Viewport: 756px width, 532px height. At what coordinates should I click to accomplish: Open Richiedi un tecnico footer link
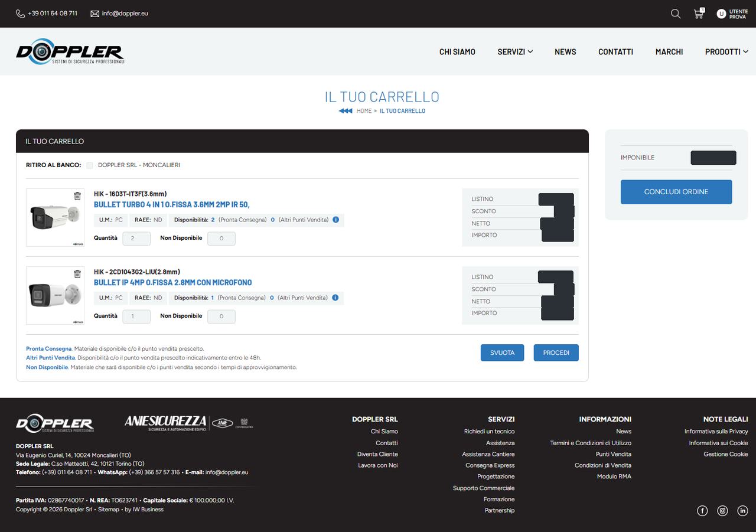point(489,432)
